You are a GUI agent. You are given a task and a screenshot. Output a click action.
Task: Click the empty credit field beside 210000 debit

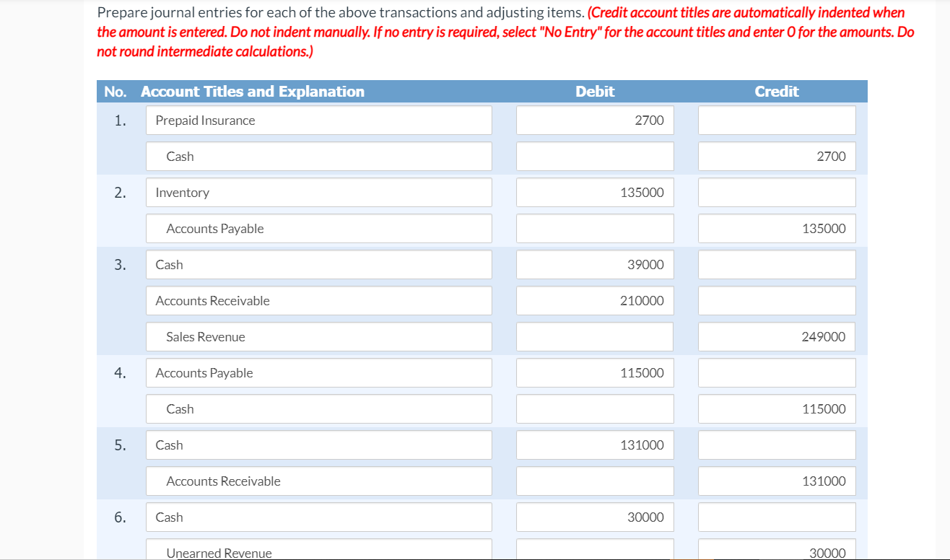point(777,301)
